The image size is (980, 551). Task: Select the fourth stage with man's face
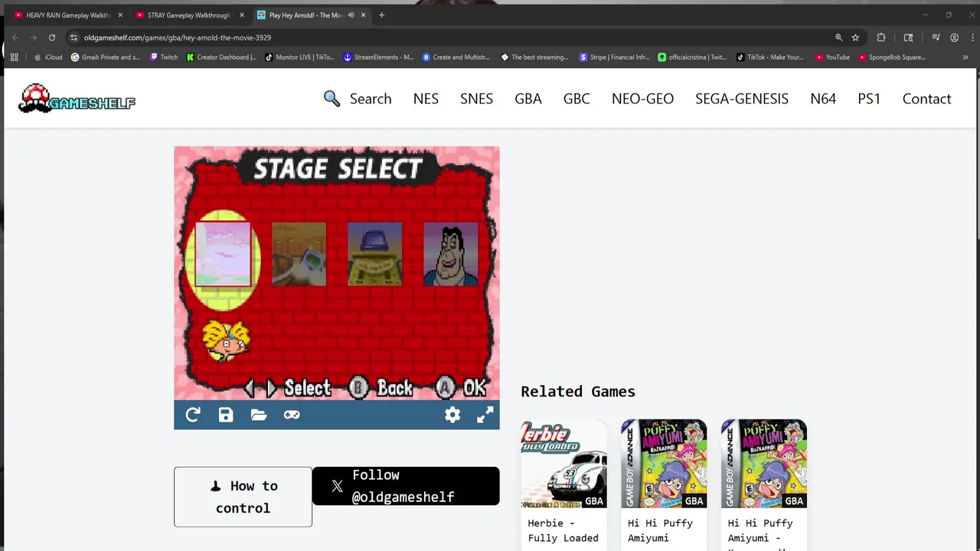tap(450, 254)
